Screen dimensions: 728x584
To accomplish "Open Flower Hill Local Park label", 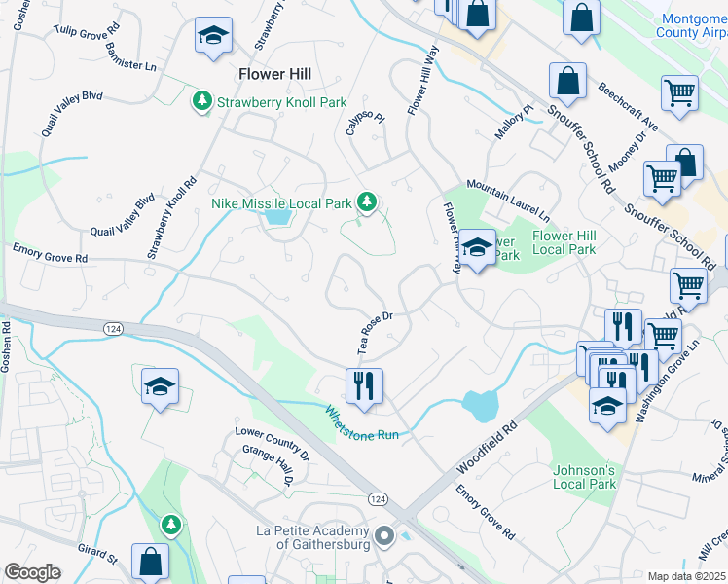I will tap(564, 242).
